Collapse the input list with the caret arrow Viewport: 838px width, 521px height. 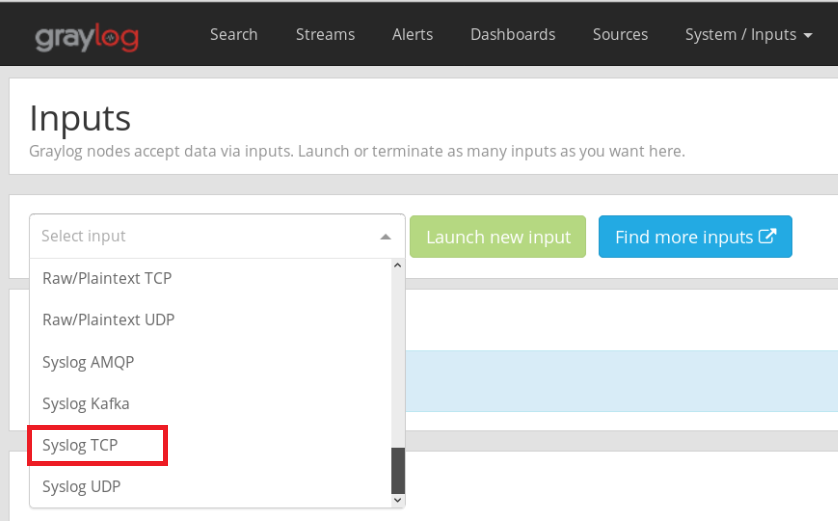(385, 237)
